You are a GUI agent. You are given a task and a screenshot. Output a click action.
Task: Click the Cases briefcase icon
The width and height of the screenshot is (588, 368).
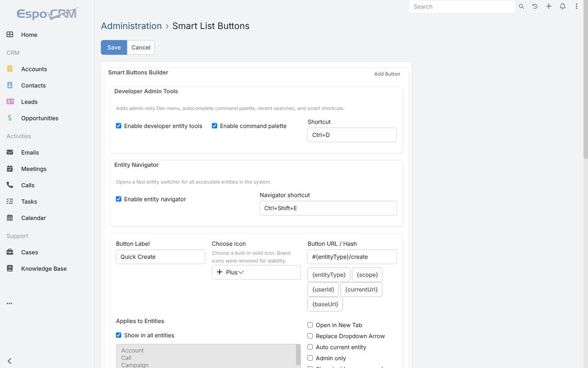[10, 252]
